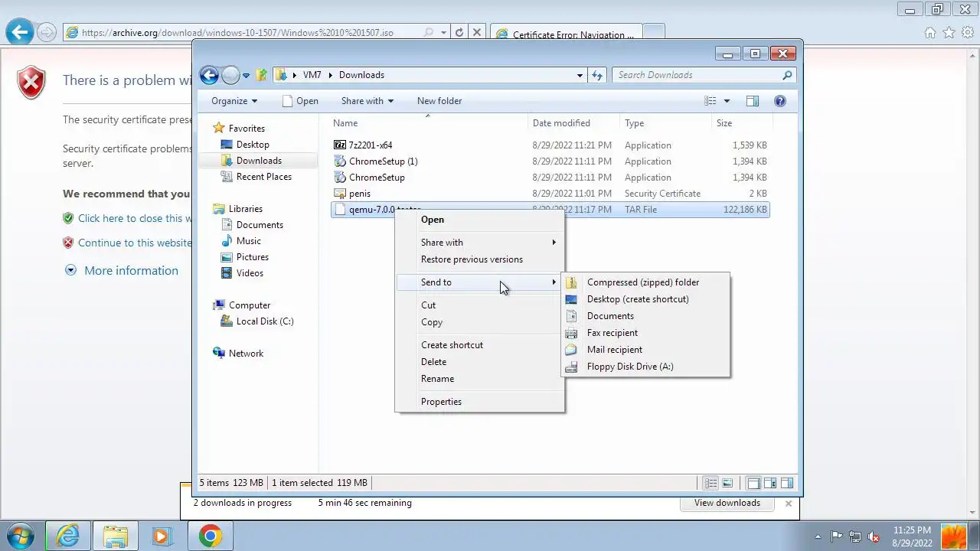Click Internet Explorer tools gear icon

(968, 33)
